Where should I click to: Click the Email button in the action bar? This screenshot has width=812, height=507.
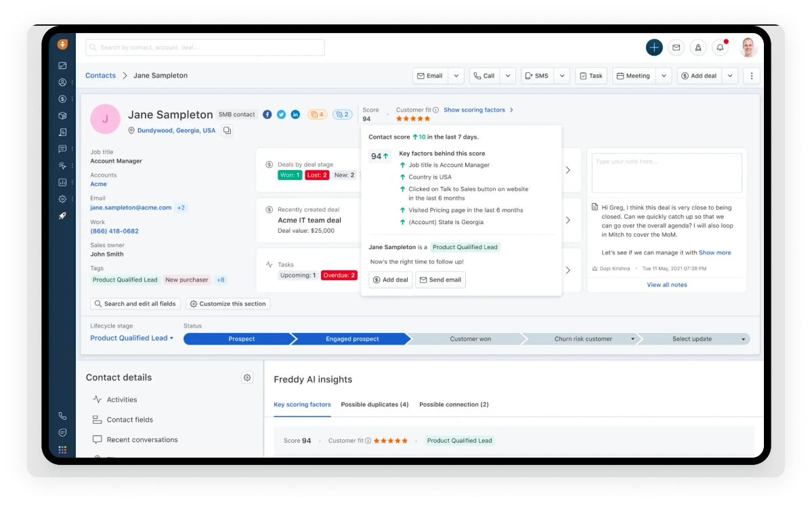coord(430,76)
